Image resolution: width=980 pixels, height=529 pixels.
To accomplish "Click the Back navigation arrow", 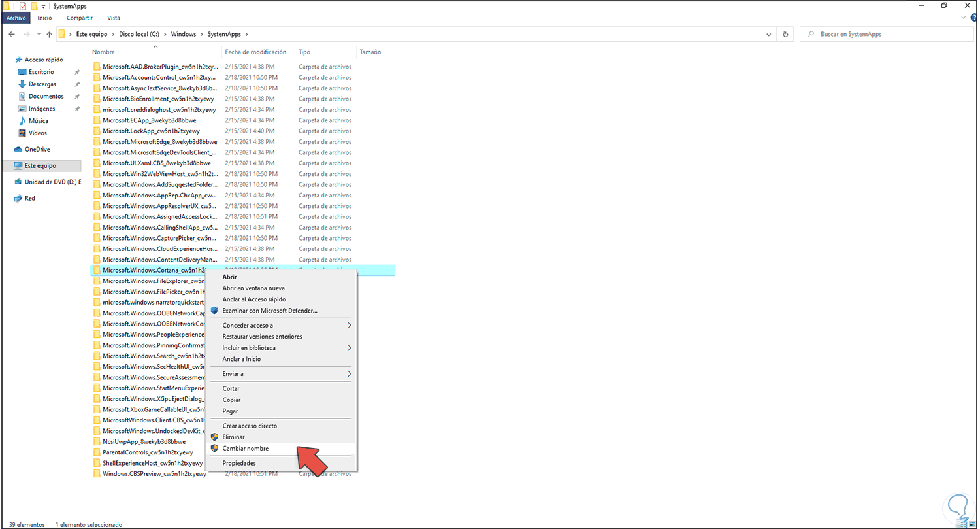I will pos(10,34).
